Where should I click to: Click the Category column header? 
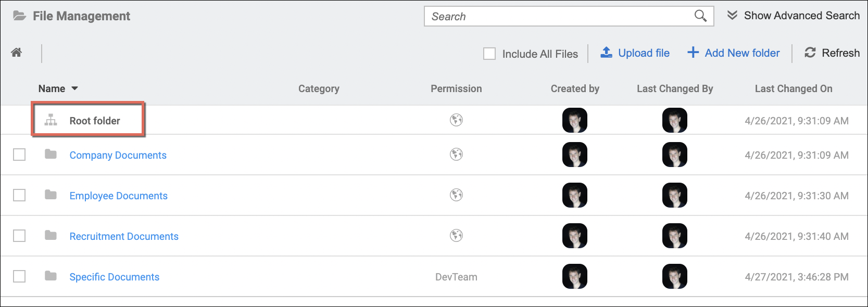pyautogui.click(x=319, y=88)
